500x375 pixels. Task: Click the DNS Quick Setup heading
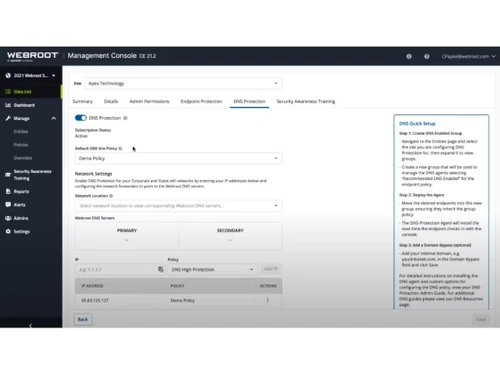(x=417, y=124)
